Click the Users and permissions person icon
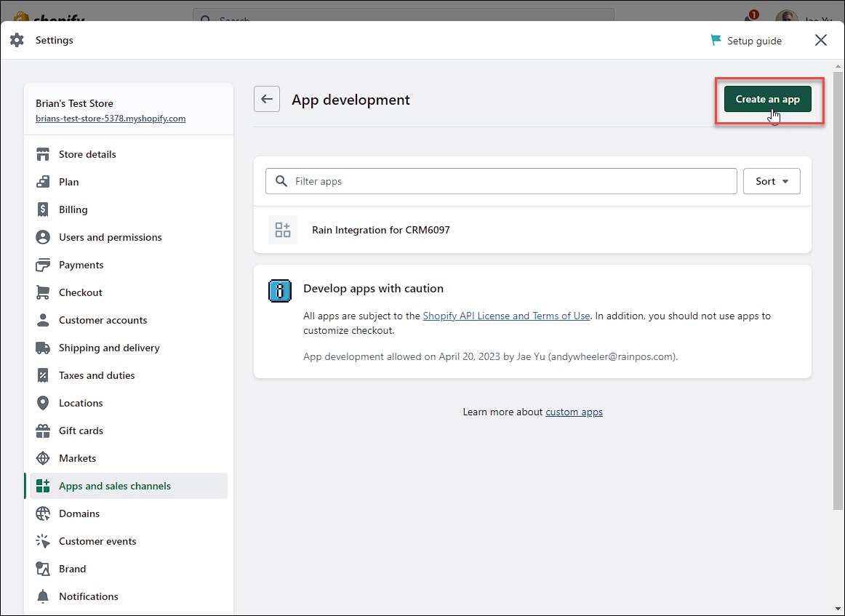The height and width of the screenshot is (616, 845). click(43, 237)
